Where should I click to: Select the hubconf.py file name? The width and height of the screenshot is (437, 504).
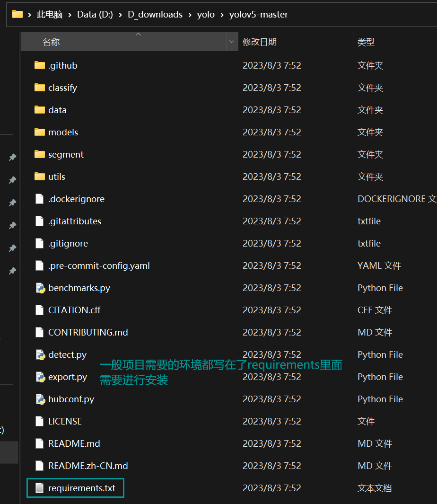tap(71, 399)
